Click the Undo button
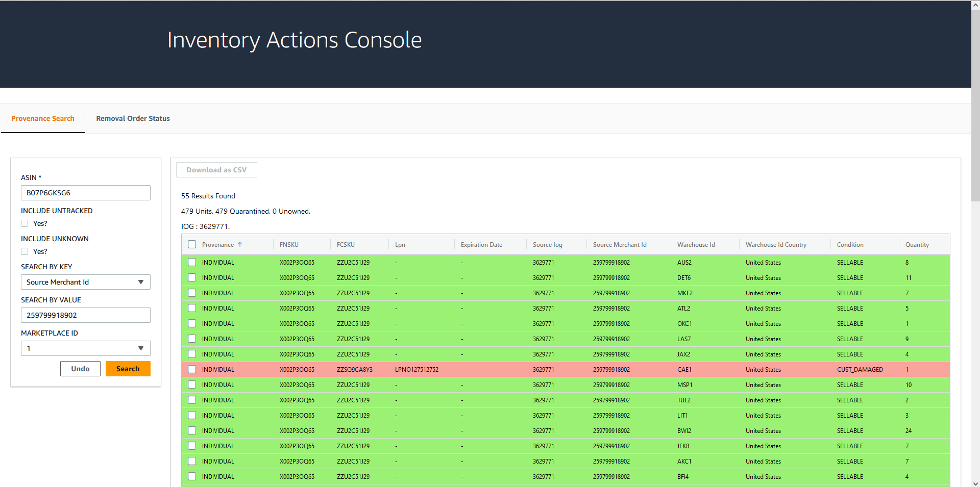 point(80,369)
